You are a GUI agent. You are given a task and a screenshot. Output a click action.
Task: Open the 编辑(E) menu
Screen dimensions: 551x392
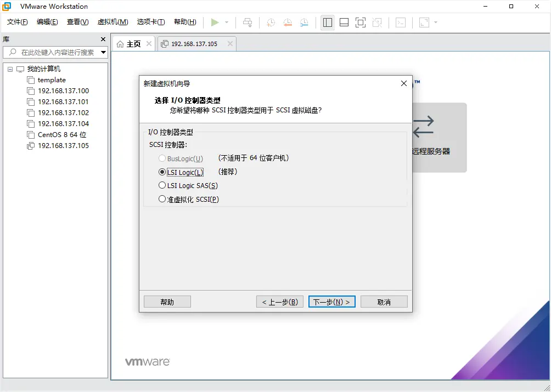click(x=47, y=22)
